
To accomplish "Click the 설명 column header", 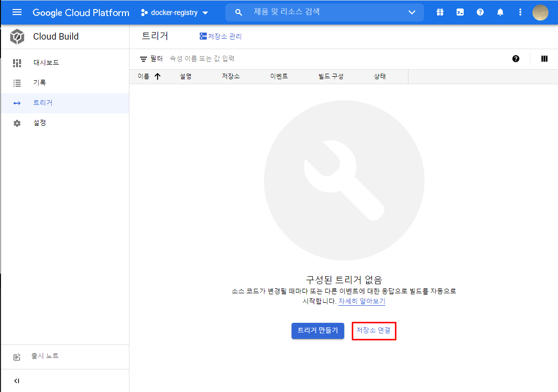I will pos(186,76).
